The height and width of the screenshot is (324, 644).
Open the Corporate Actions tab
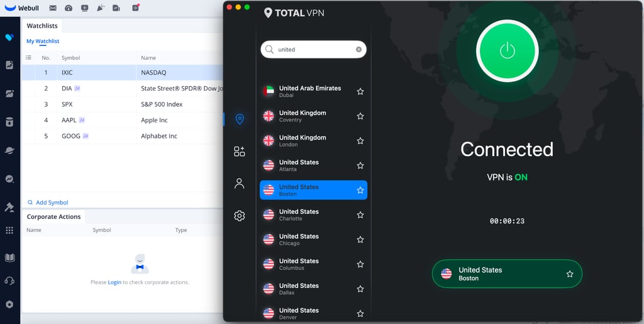[x=53, y=216]
